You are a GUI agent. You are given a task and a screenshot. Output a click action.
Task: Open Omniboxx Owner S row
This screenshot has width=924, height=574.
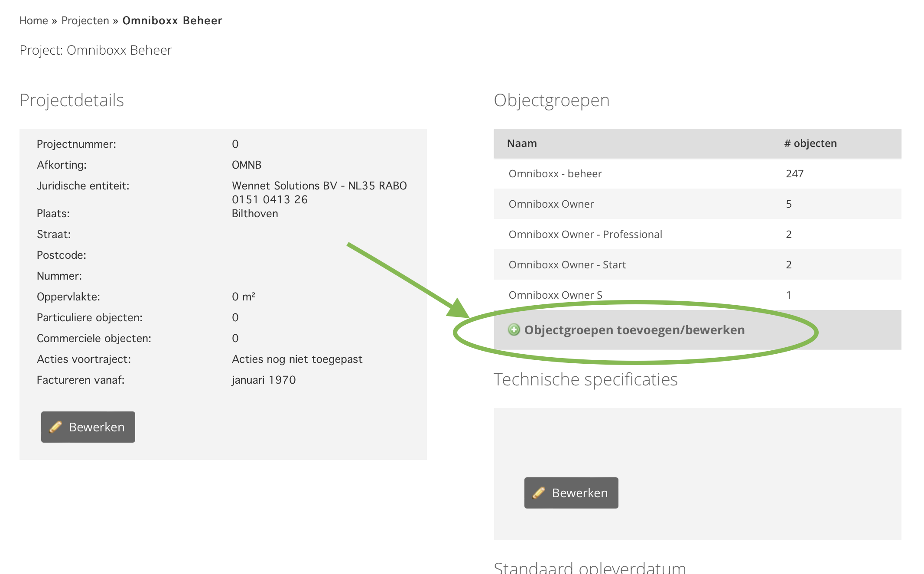[x=555, y=295]
